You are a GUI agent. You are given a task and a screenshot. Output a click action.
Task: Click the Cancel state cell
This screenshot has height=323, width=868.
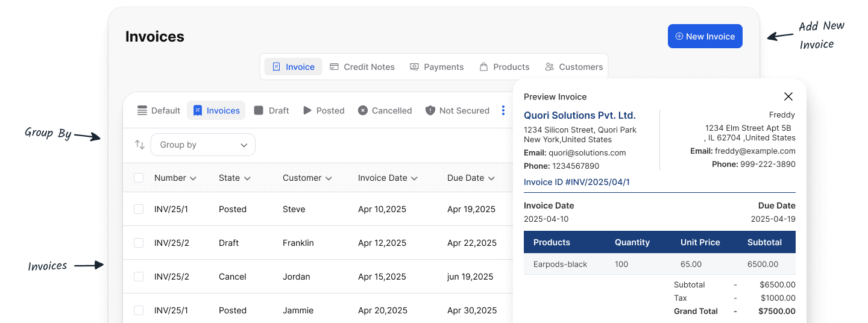tap(233, 277)
